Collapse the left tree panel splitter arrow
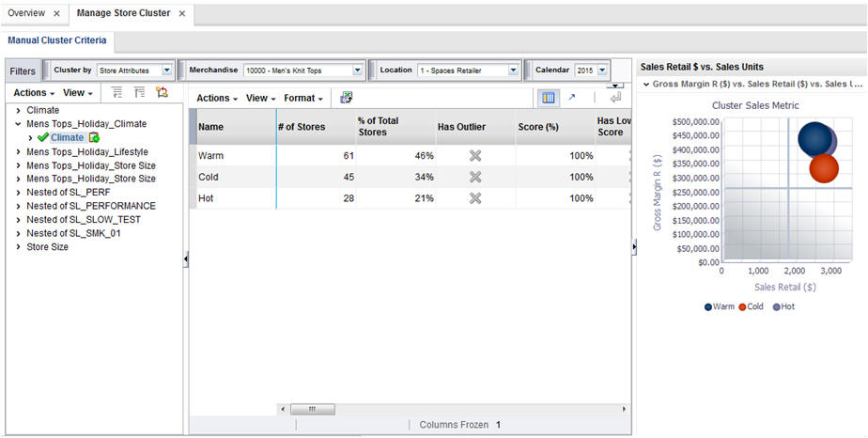 [185, 258]
